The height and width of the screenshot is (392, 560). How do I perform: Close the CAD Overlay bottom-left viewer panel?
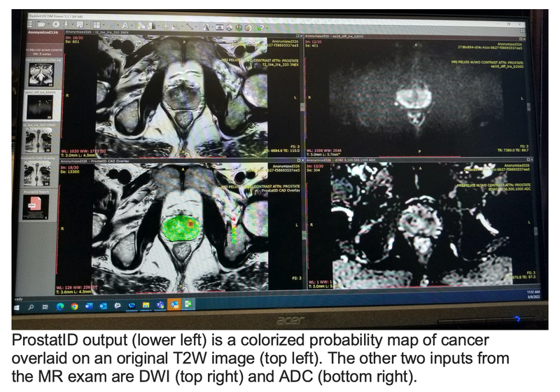click(304, 161)
